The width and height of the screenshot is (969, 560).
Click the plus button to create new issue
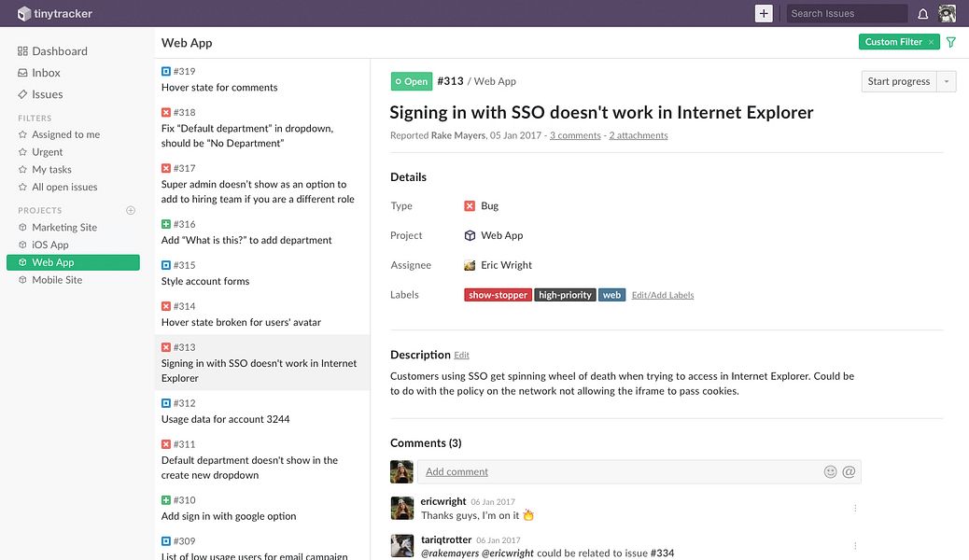click(x=764, y=14)
